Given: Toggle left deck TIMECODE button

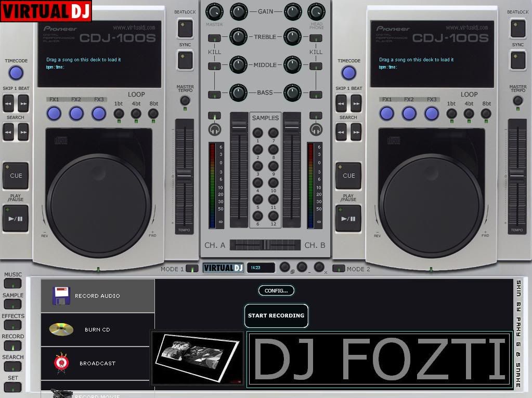Looking at the screenshot, I should point(16,73).
